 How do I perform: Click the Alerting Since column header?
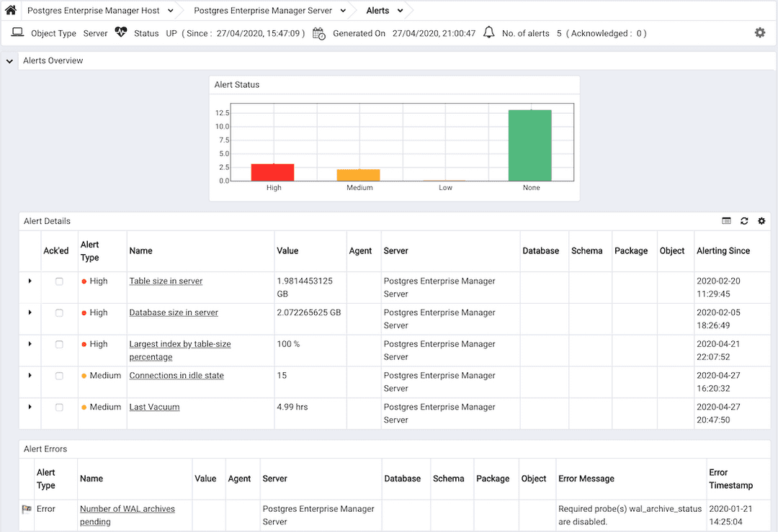(x=723, y=251)
